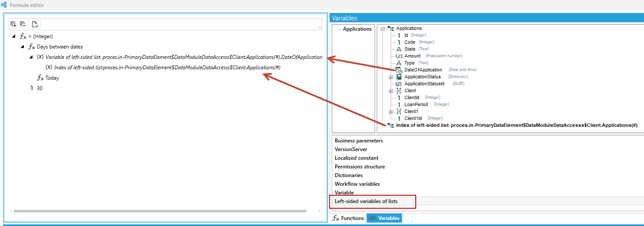Expand the Client1 relation node
The image size is (644, 226).
click(x=391, y=112)
